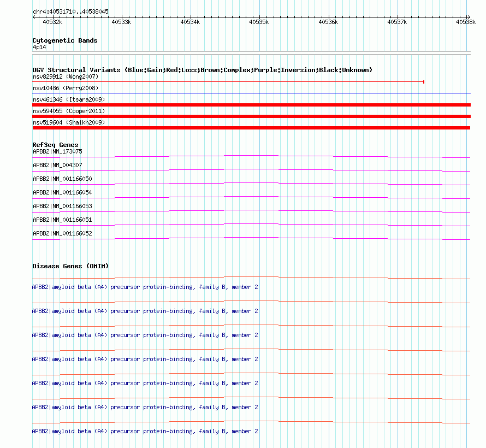Click the DGV Structural Variants track title
Viewport: 486px width, 448px height.
(x=203, y=70)
